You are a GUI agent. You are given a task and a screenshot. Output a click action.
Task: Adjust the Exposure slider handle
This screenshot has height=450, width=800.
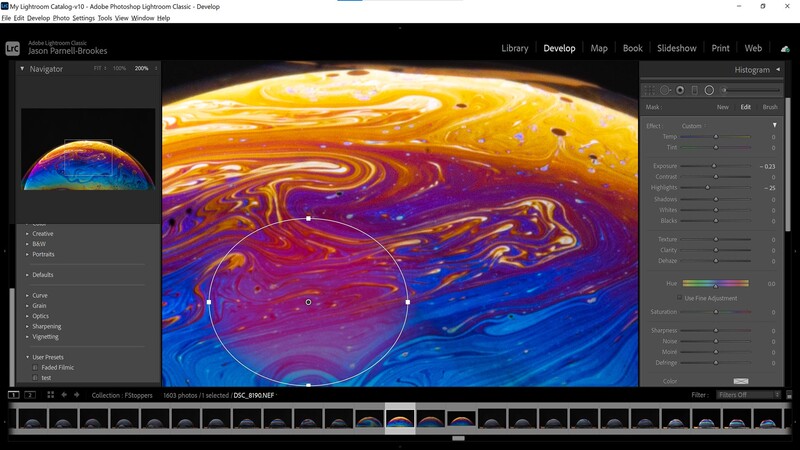point(714,166)
